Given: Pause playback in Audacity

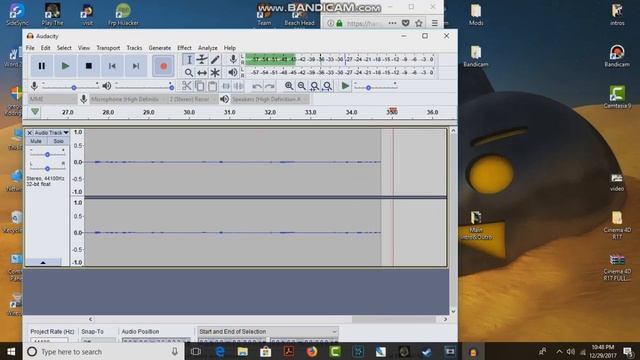Looking at the screenshot, I should coord(42,66).
